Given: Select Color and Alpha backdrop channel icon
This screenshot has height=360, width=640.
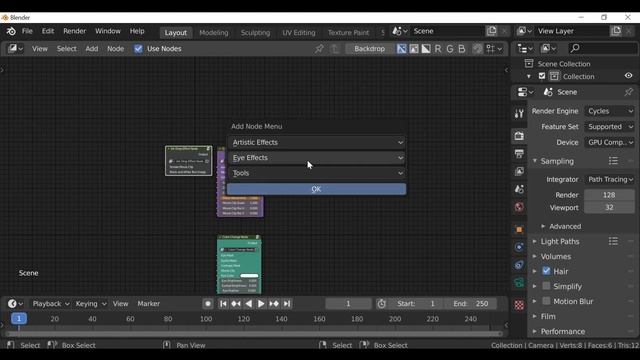Looking at the screenshot, I should pyautogui.click(x=402, y=49).
